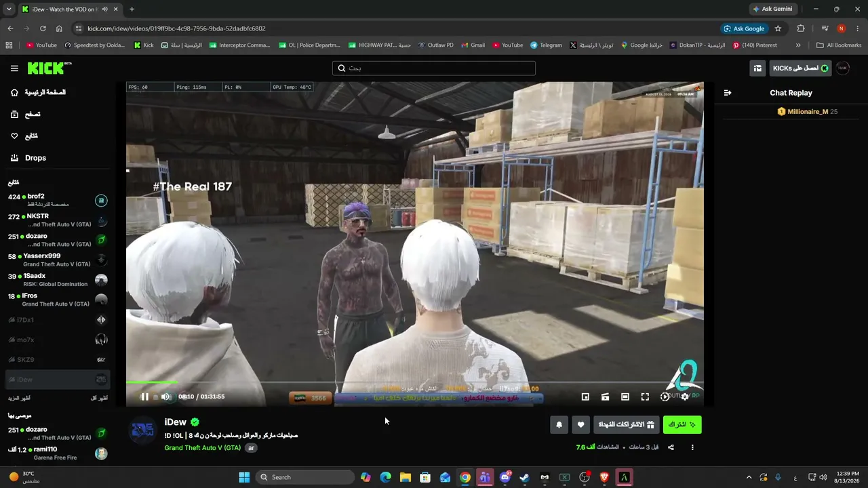Screen dimensions: 868x488
Task: Open the rewards icon next to KICKs
Action: click(x=757, y=68)
